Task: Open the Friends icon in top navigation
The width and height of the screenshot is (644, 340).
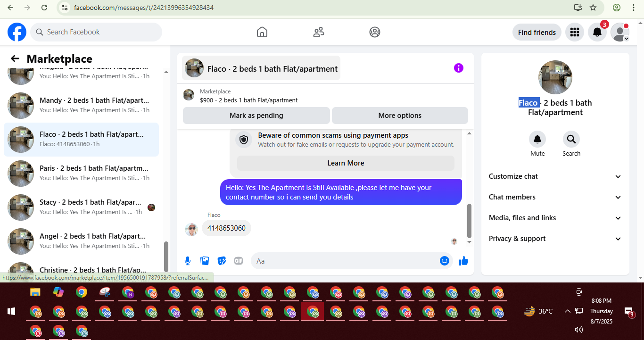Action: pyautogui.click(x=319, y=32)
